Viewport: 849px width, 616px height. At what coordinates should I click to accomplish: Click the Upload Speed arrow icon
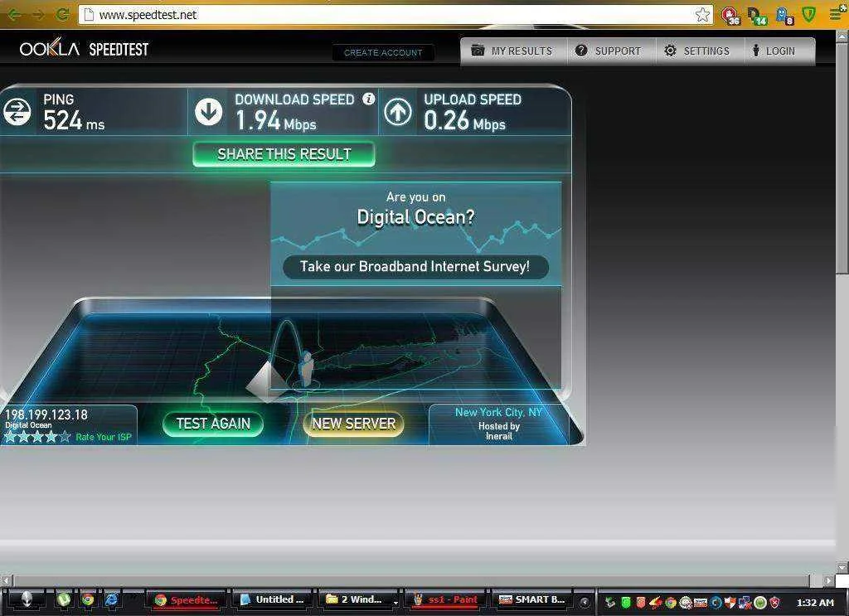pyautogui.click(x=398, y=112)
